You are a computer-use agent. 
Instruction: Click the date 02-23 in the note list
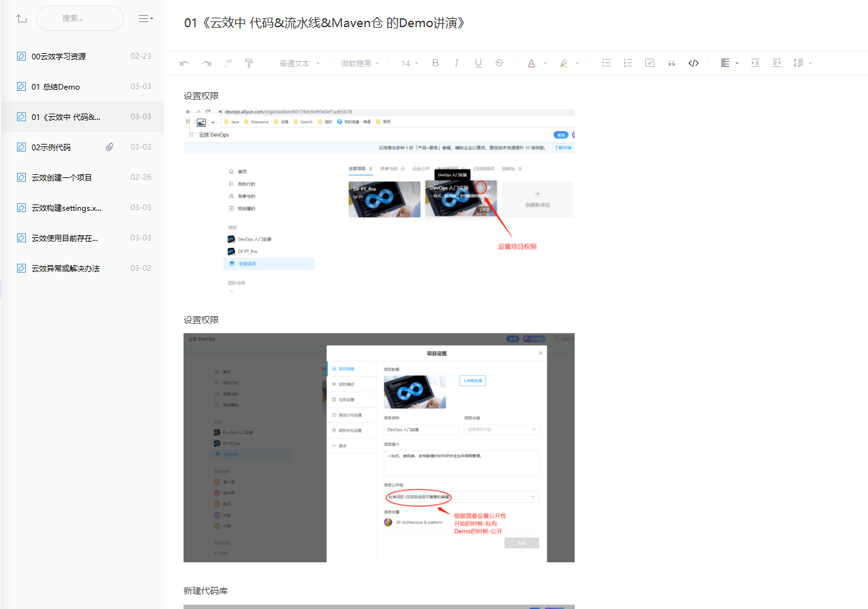pos(141,56)
